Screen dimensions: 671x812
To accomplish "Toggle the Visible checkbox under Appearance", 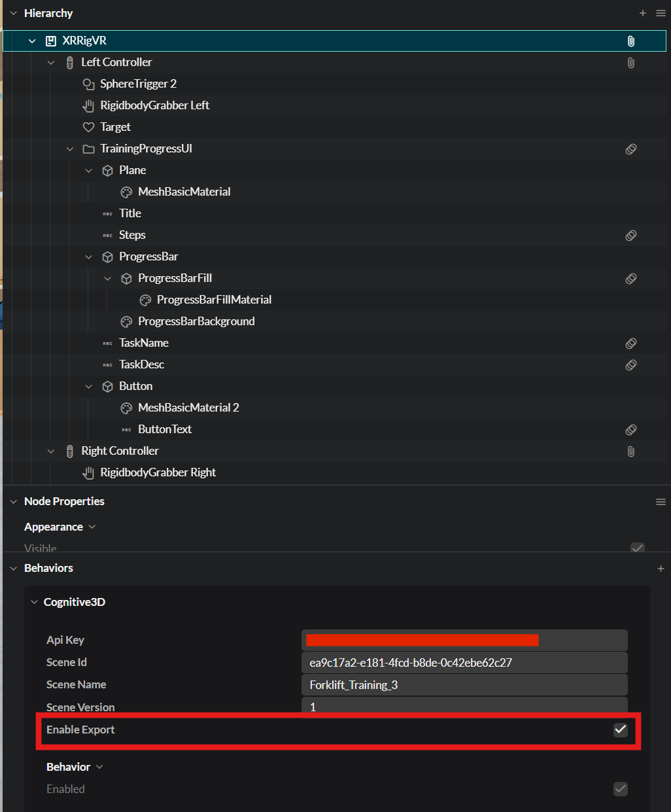I will pyautogui.click(x=637, y=548).
